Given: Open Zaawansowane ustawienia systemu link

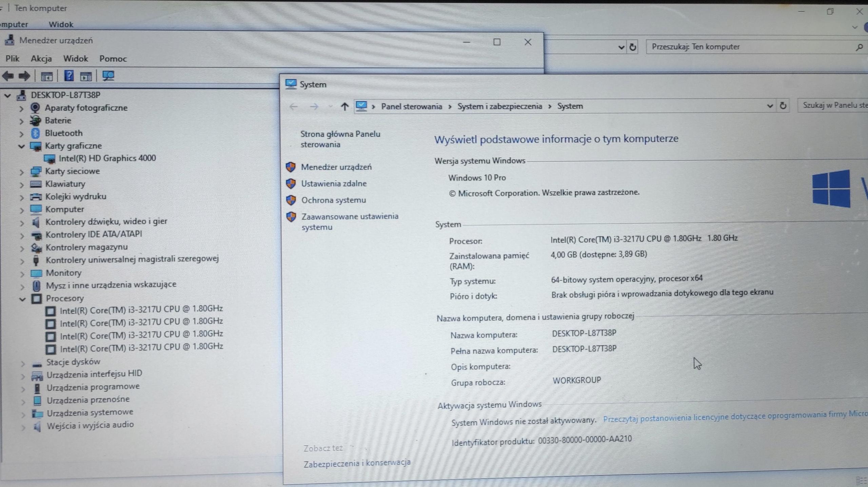Looking at the screenshot, I should point(350,222).
